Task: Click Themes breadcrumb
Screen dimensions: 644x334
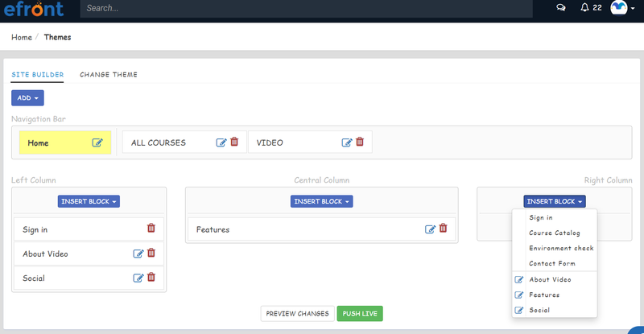Action: pos(57,37)
